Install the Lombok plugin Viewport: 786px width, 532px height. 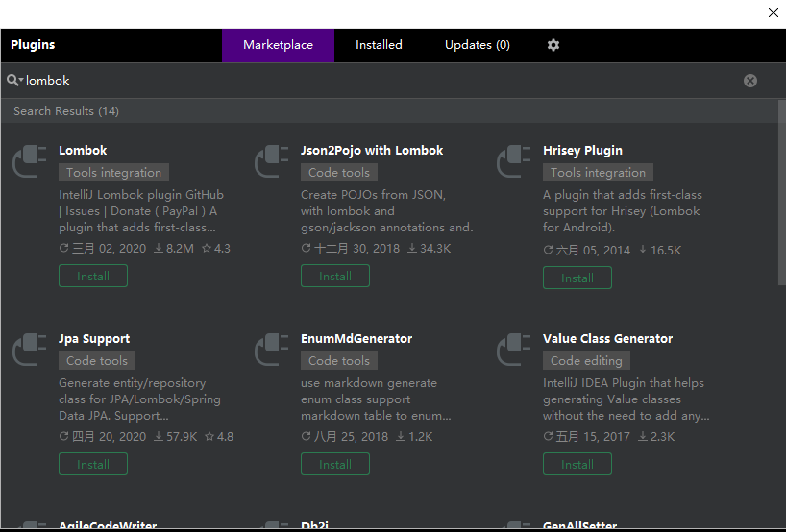click(x=93, y=276)
